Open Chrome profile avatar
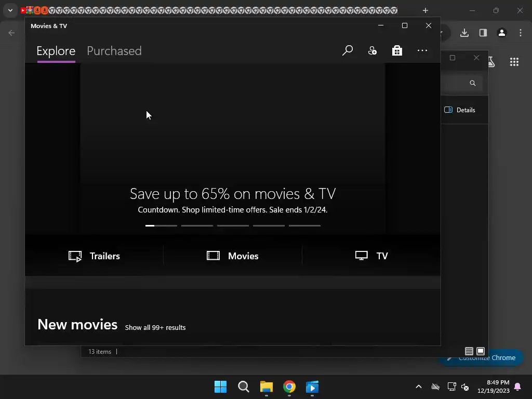The image size is (532, 399). [x=502, y=33]
